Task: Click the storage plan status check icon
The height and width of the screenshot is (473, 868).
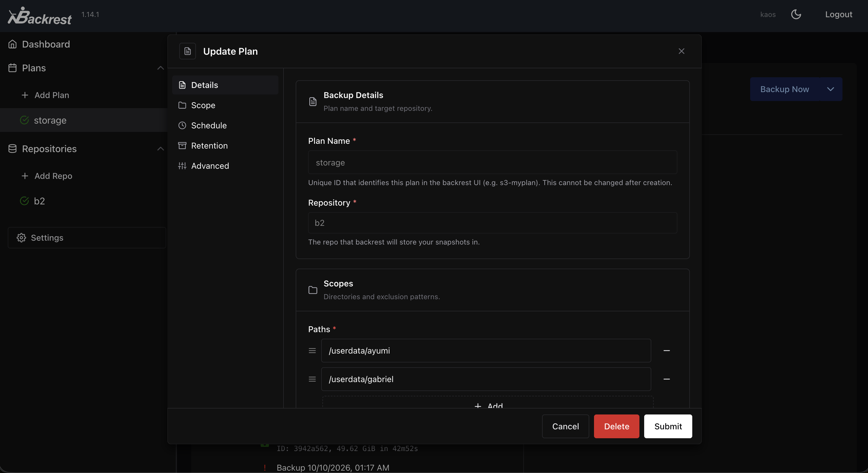Action: click(24, 120)
